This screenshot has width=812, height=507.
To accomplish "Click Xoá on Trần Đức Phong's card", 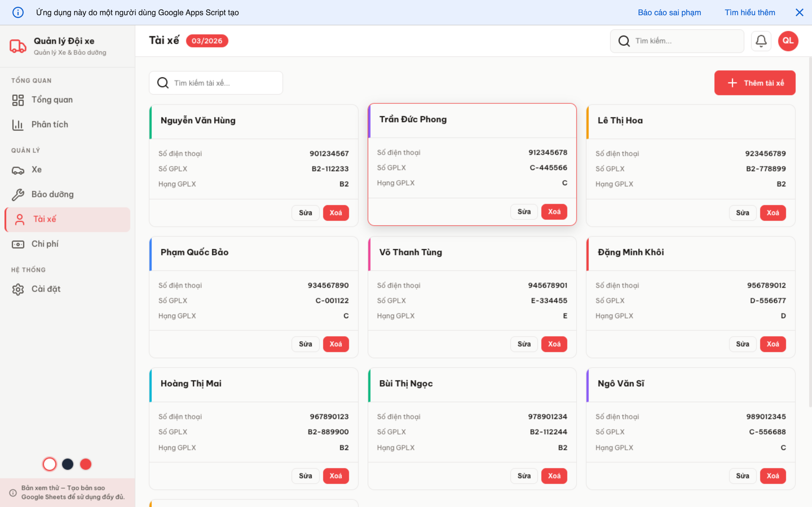I will tap(554, 212).
